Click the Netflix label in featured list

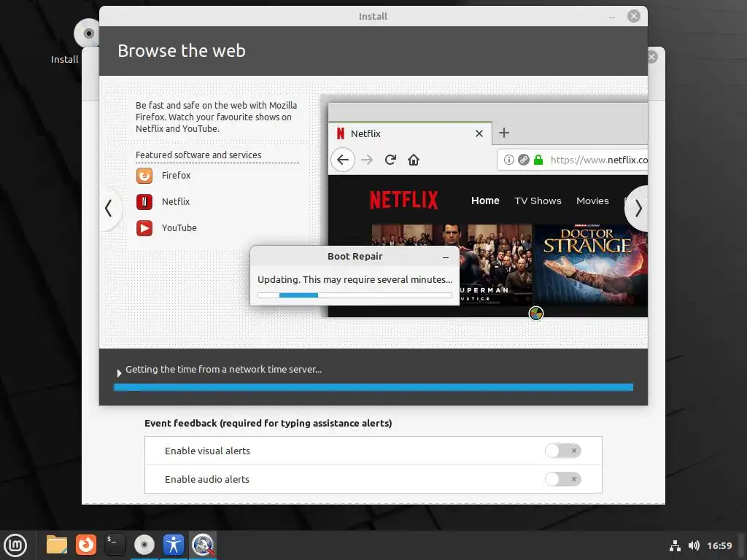176,202
